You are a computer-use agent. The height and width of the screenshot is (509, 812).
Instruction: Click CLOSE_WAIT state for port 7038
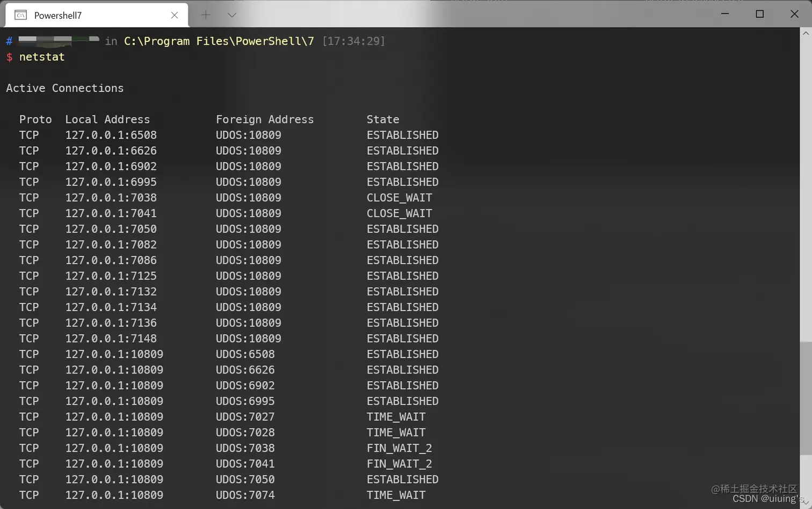point(400,198)
